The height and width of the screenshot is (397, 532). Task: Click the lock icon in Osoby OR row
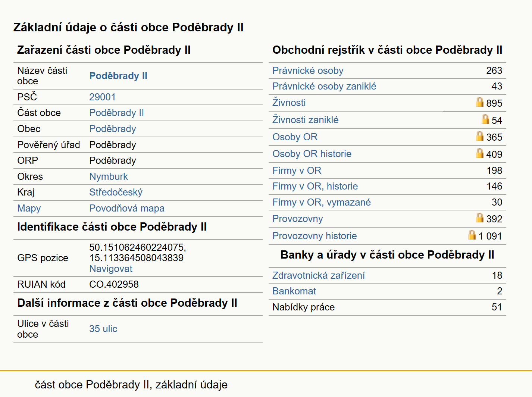click(480, 136)
